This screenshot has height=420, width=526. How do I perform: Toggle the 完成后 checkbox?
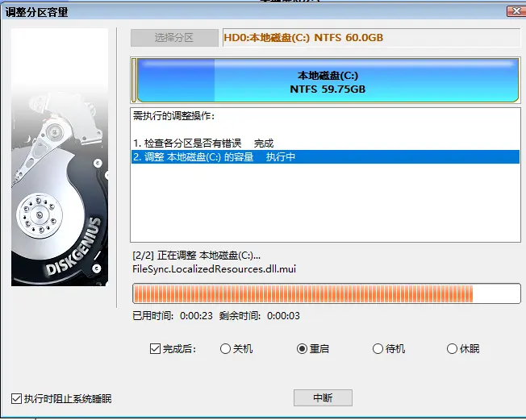tap(155, 349)
